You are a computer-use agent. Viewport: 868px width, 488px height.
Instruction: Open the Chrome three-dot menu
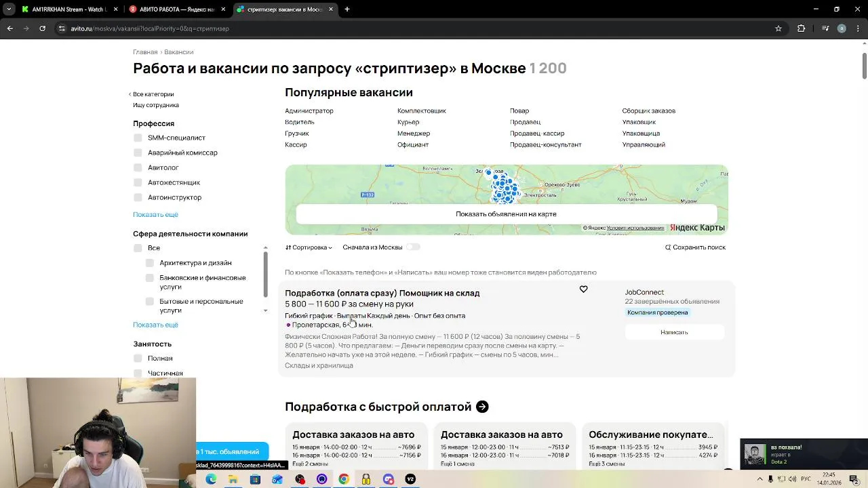[x=859, y=28]
